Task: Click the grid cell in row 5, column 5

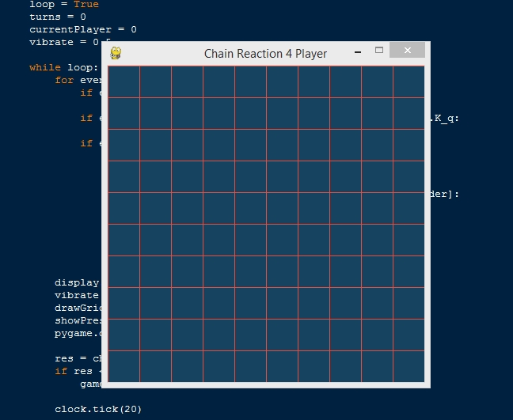Action: (250, 208)
